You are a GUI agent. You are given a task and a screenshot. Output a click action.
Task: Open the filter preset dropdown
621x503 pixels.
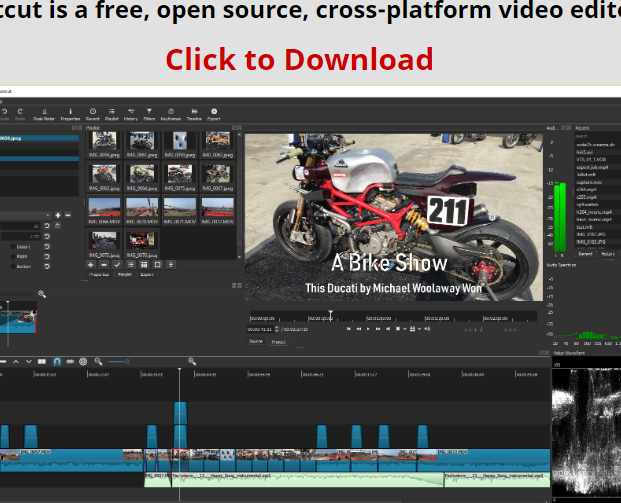(25, 215)
